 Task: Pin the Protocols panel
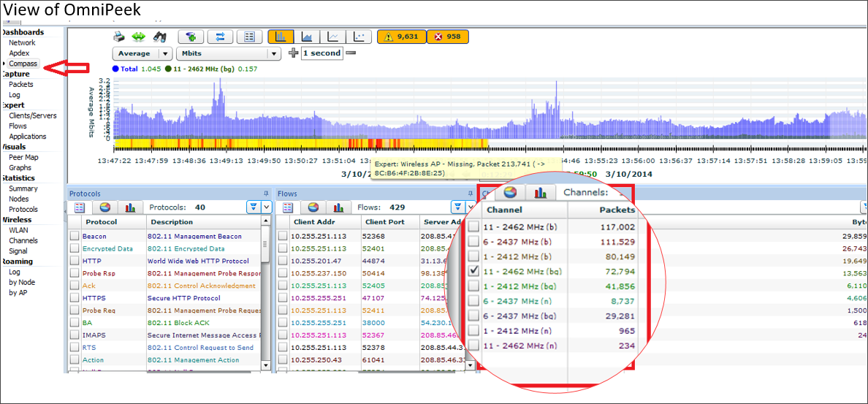coord(266,194)
